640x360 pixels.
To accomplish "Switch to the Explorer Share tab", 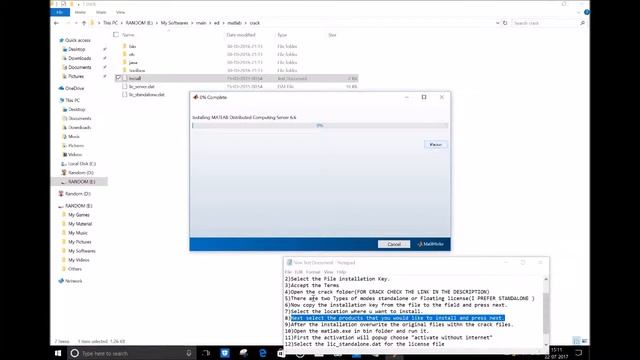I will (101, 12).
